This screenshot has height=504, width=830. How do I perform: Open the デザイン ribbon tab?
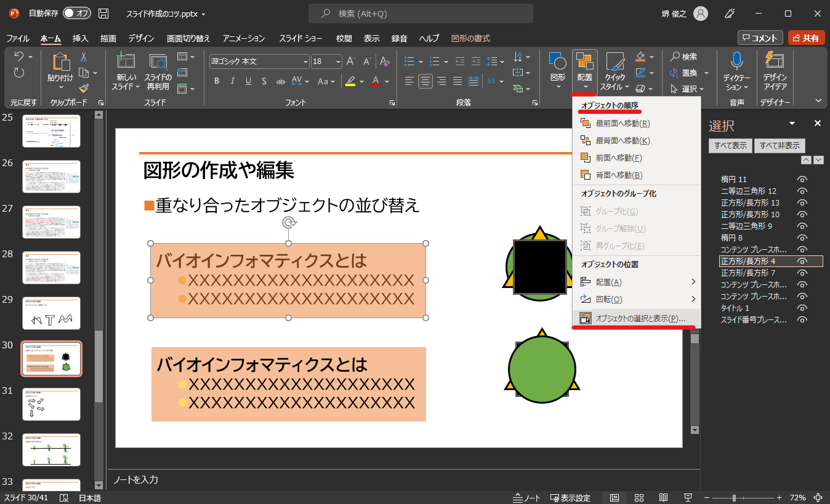coord(142,38)
